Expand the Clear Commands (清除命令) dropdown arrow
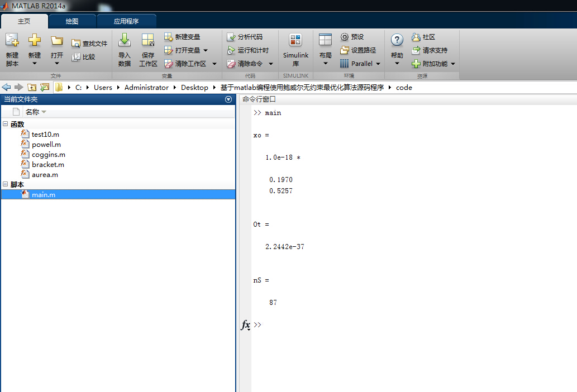 tap(271, 64)
